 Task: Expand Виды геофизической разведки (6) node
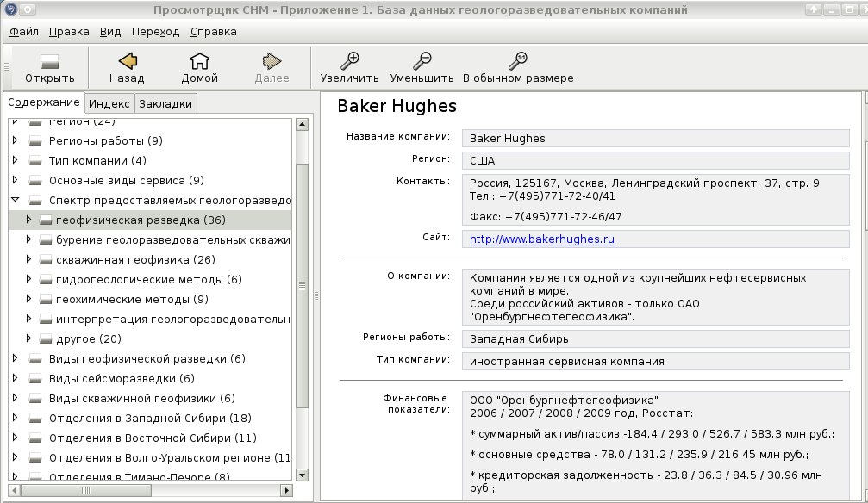tap(15, 358)
